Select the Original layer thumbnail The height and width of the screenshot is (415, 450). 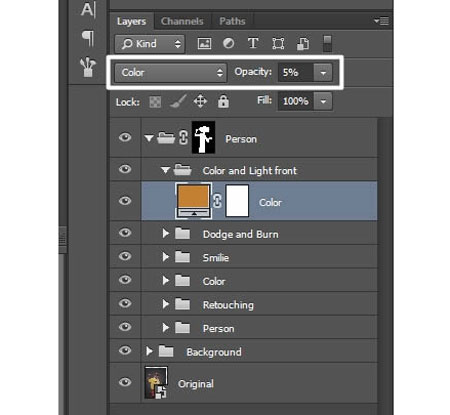[x=156, y=382]
